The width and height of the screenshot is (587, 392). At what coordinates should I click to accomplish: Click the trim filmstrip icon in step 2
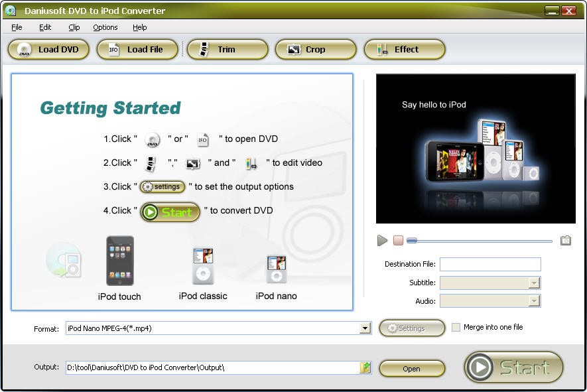pos(151,164)
